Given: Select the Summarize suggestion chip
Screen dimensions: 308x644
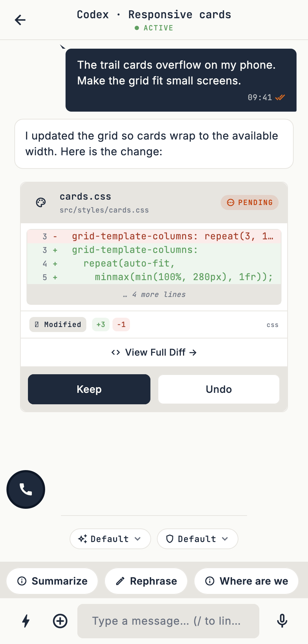Looking at the screenshot, I should pos(52,581).
